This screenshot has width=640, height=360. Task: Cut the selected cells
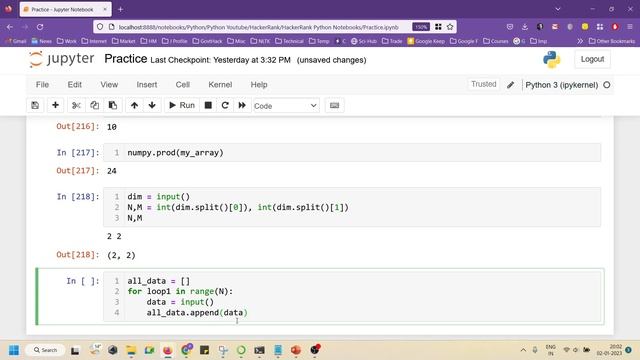[x=76, y=105]
